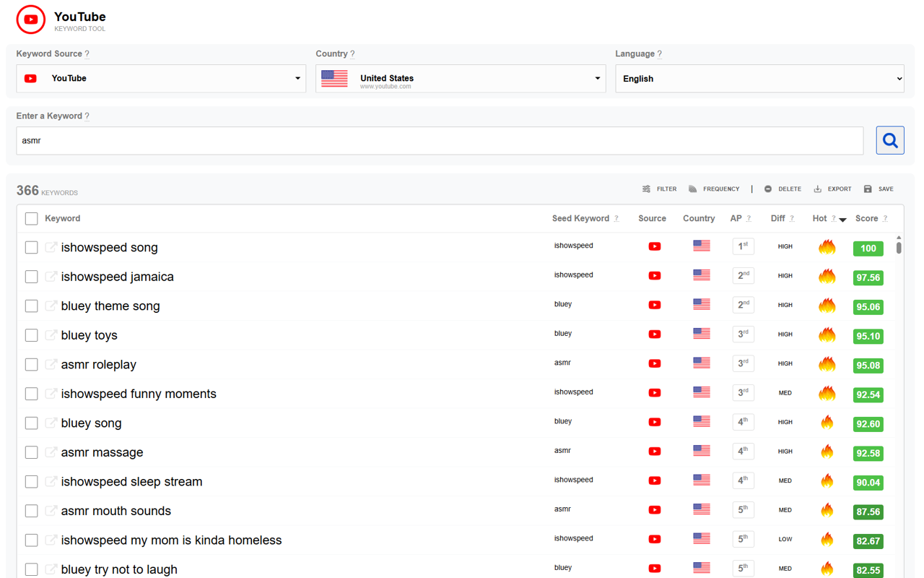
Task: Sort by Source column header
Action: [652, 218]
